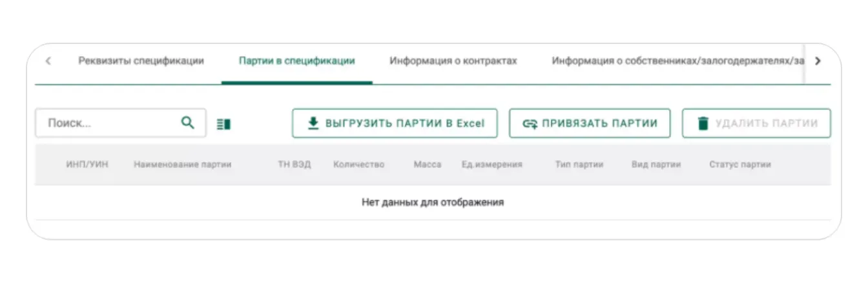Image resolution: width=868 pixels, height=283 pixels.
Task: Click the Вид партии column header
Action: [x=656, y=165]
